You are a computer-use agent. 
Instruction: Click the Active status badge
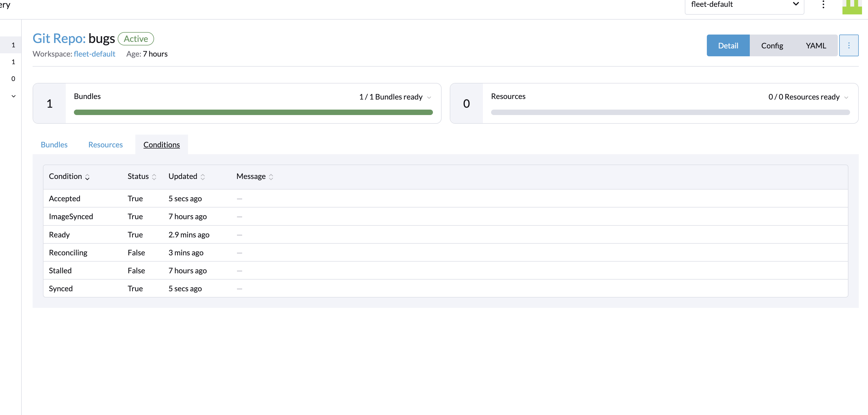pos(136,38)
